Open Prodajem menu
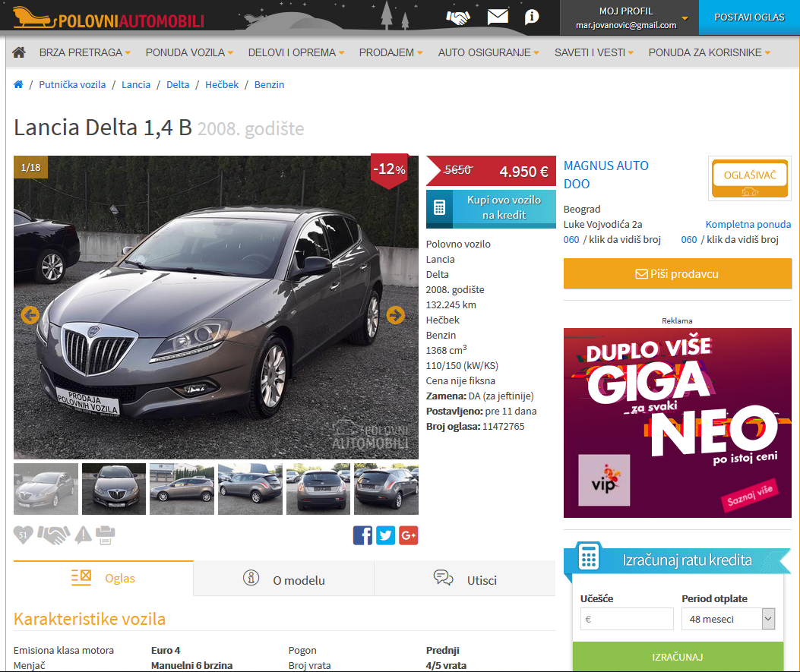Screen dimensions: 800x672 pos(391,52)
